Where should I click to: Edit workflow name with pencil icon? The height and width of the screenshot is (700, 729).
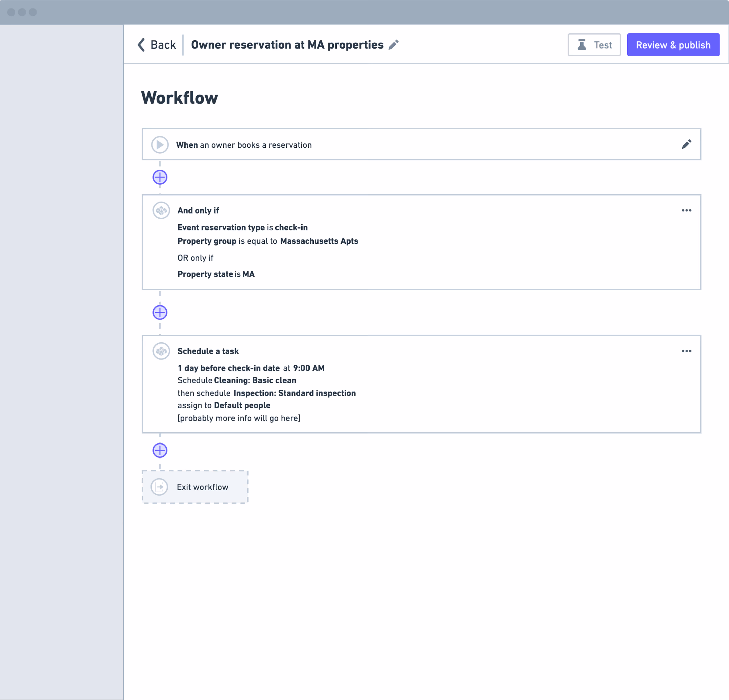tap(394, 45)
